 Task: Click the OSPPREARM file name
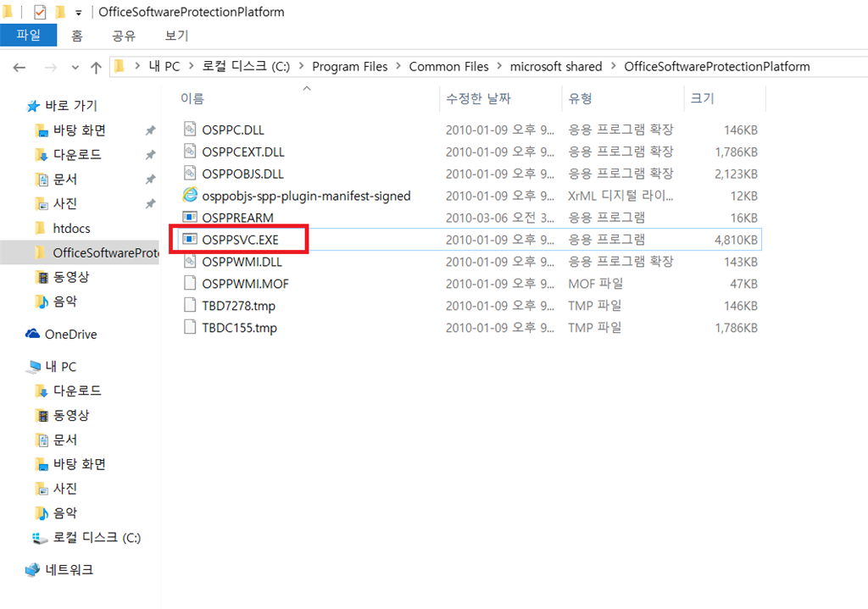237,218
